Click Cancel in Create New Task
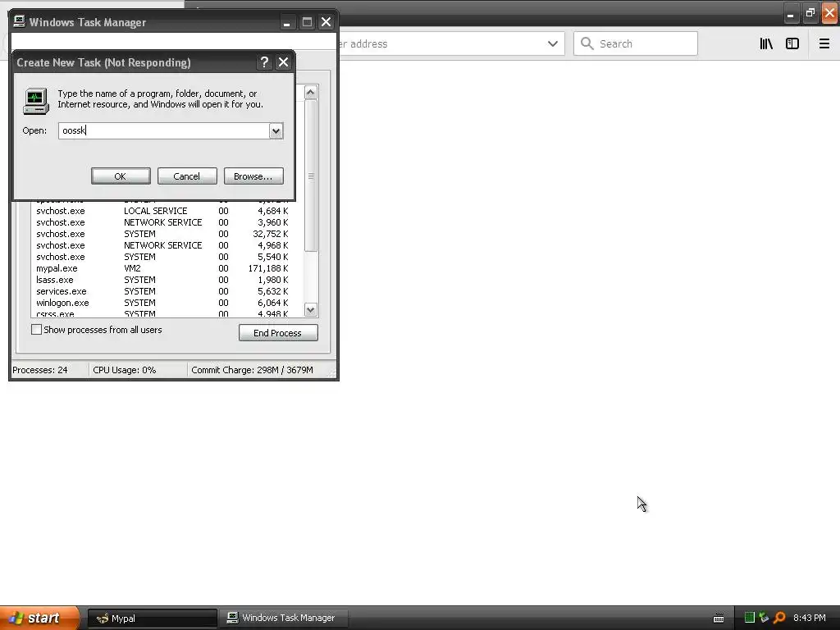 click(x=187, y=176)
